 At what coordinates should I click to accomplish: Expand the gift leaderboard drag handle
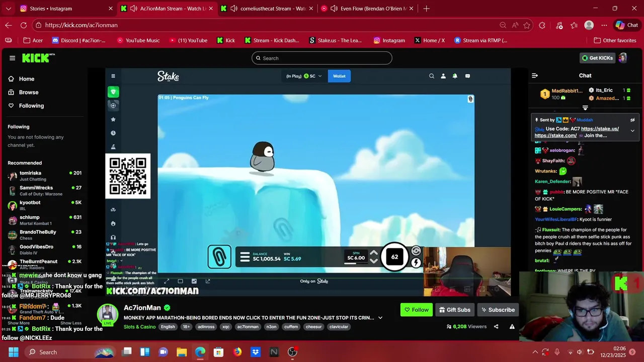(585, 108)
